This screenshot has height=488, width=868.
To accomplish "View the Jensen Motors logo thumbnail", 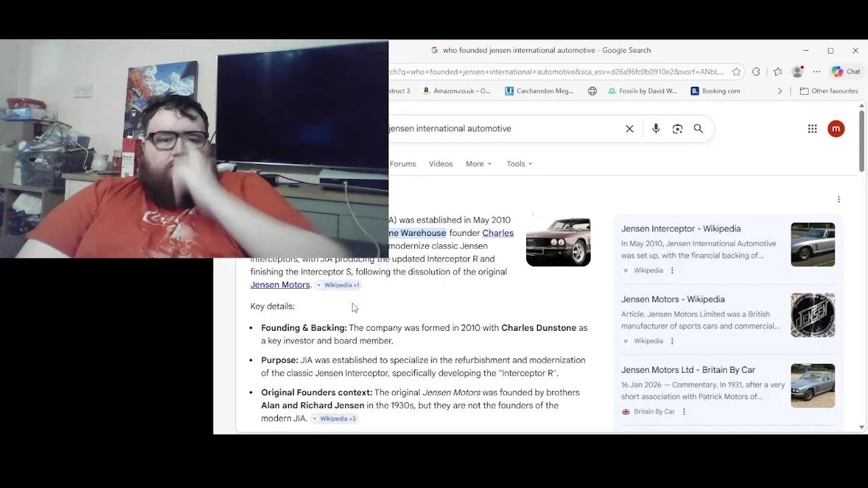I will [812, 315].
